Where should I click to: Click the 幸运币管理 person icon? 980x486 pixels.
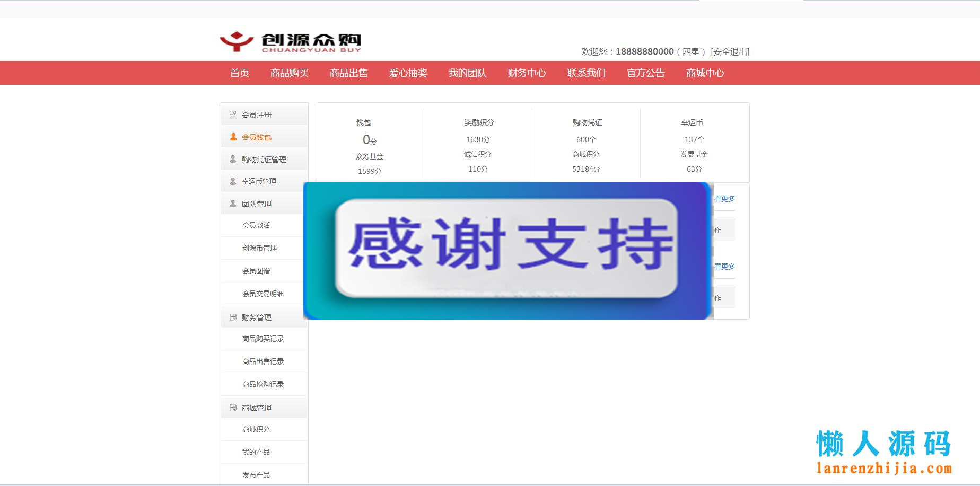[x=233, y=181]
